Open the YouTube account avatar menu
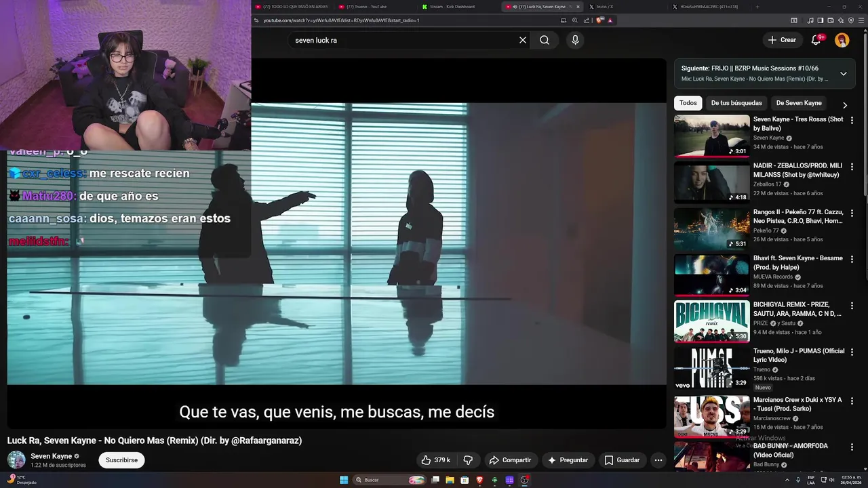The height and width of the screenshot is (488, 868). pyautogui.click(x=842, y=40)
